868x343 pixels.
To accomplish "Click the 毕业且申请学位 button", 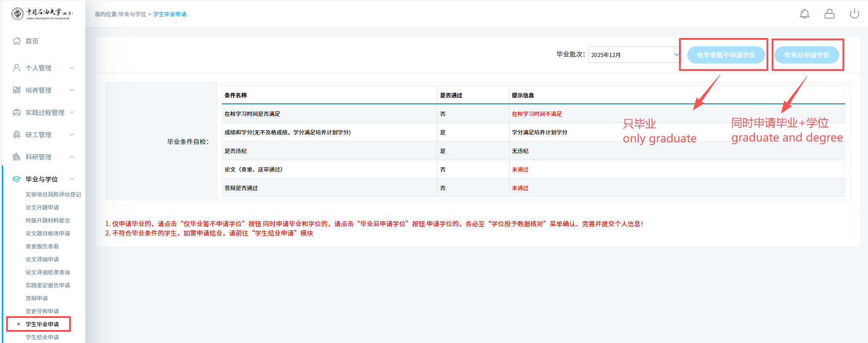I will click(x=806, y=55).
